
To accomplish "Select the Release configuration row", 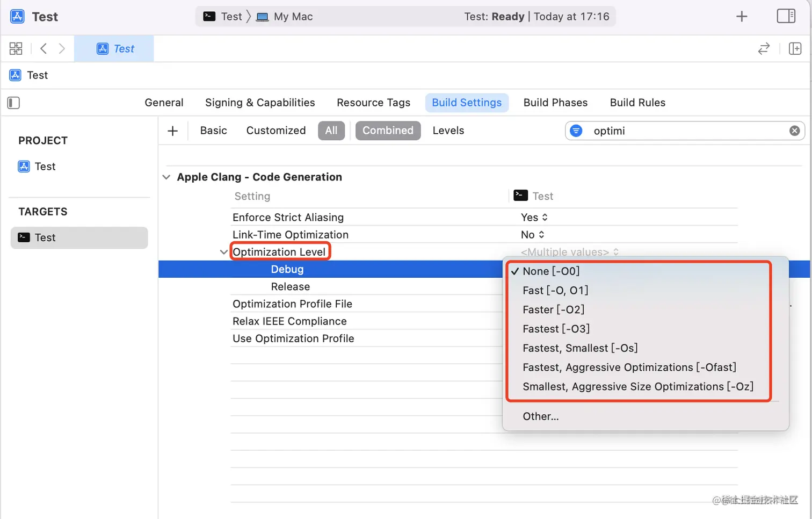I will point(291,287).
